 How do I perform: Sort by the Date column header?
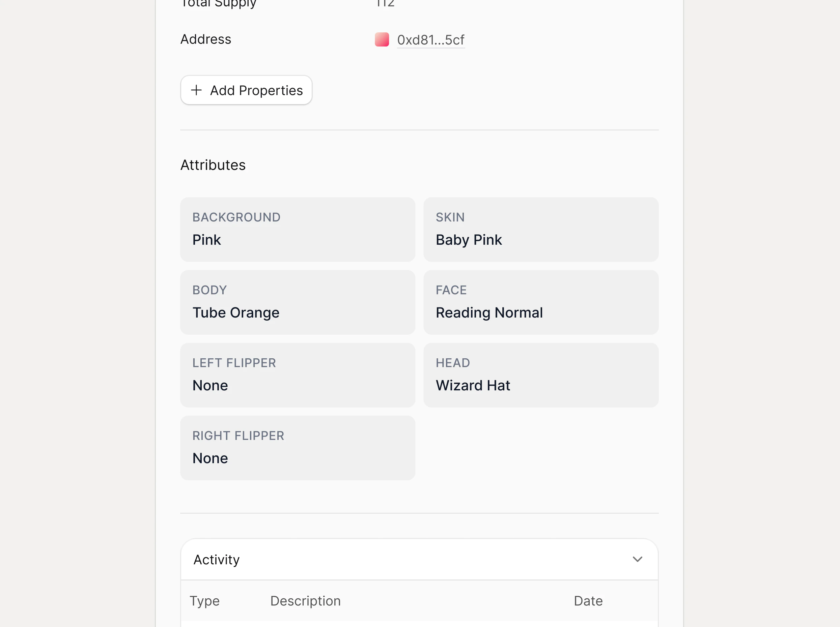588,601
